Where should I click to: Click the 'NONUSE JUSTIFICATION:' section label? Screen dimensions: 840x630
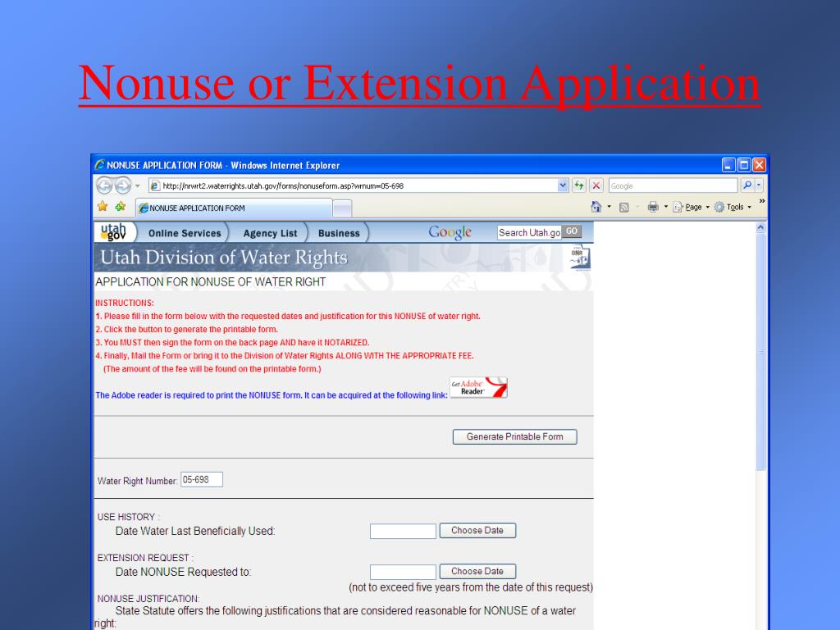148,598
